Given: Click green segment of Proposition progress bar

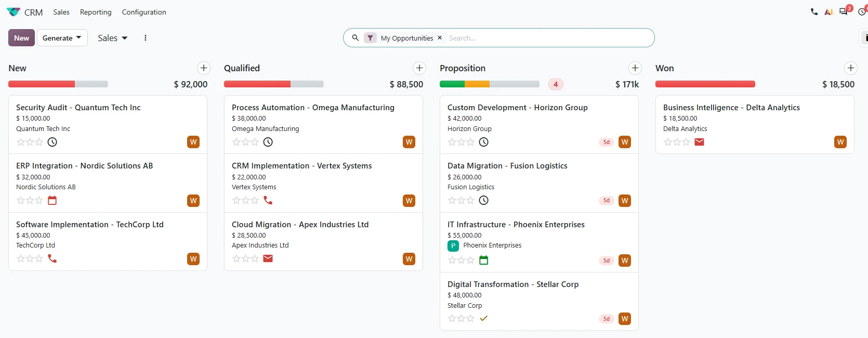Looking at the screenshot, I should [x=452, y=84].
